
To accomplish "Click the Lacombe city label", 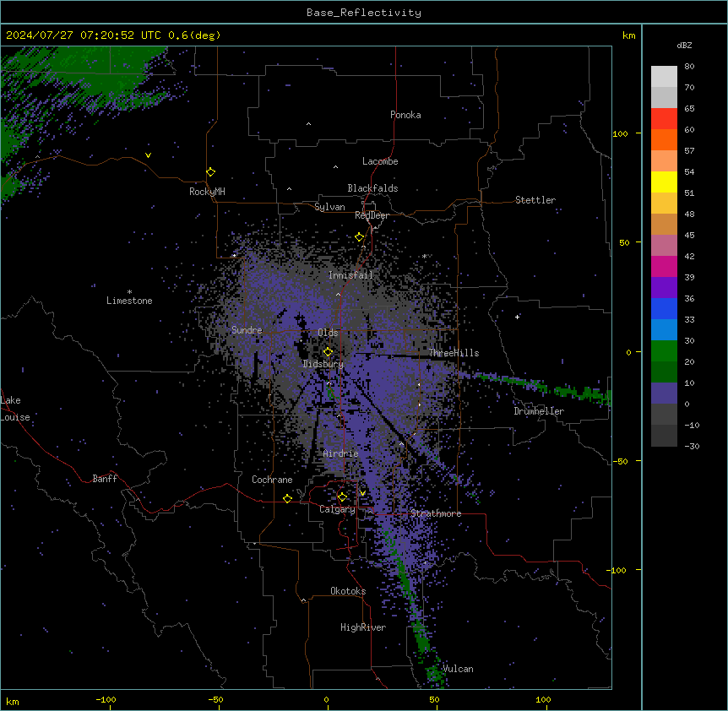I will pos(380,161).
